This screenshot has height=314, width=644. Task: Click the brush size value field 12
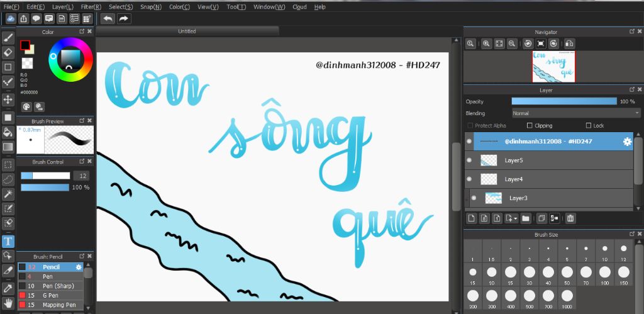tap(81, 176)
